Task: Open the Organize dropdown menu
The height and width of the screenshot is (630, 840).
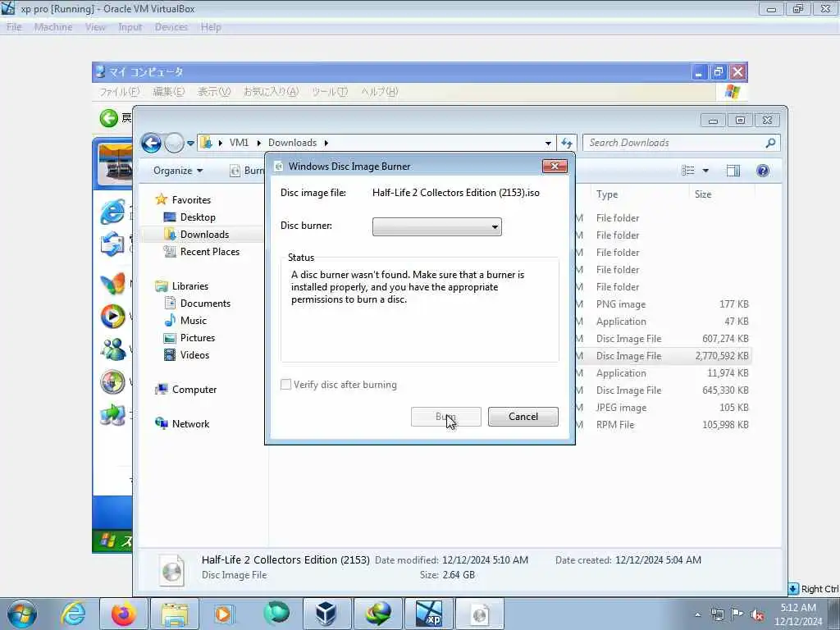Action: pos(178,171)
